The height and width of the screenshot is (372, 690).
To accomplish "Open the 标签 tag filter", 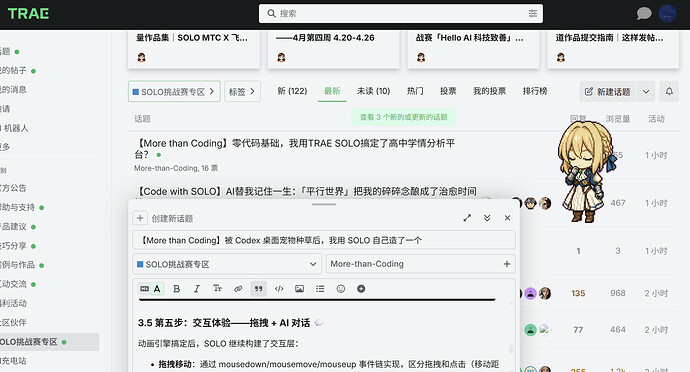I will (x=242, y=92).
